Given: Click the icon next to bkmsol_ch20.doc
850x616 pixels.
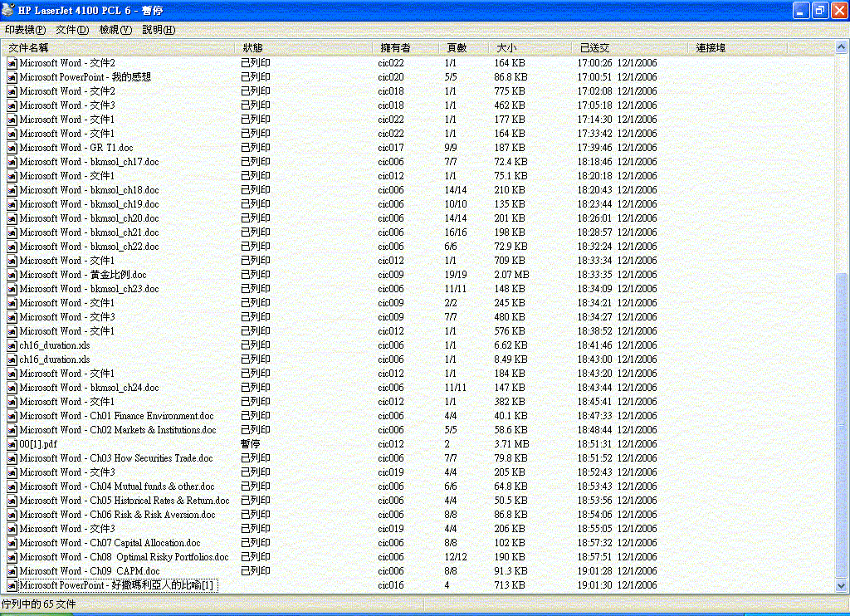Looking at the screenshot, I should [x=12, y=218].
